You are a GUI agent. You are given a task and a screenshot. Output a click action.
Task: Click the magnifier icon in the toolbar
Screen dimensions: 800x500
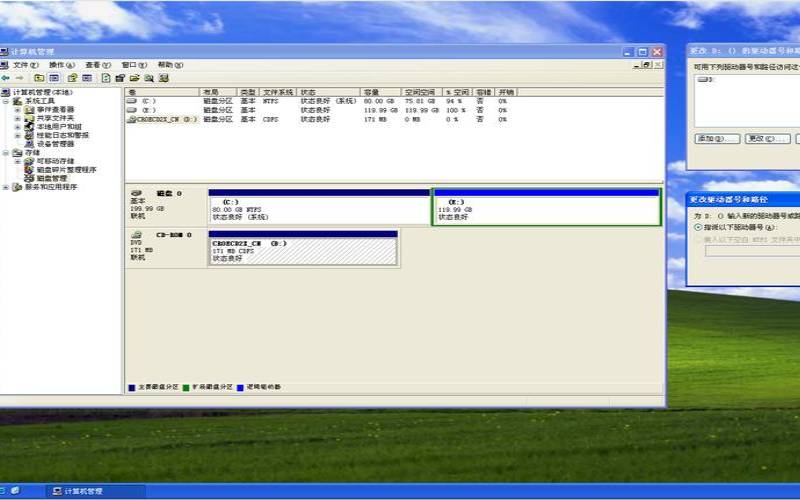(x=149, y=78)
